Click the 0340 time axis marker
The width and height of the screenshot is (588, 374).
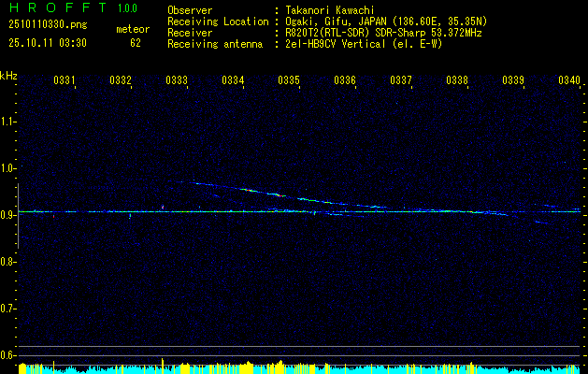(x=569, y=80)
